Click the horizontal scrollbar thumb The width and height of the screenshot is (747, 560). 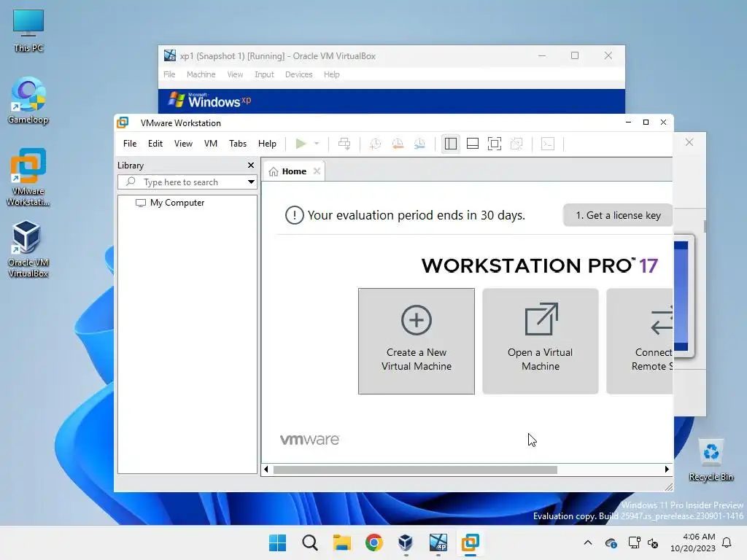tap(415, 470)
